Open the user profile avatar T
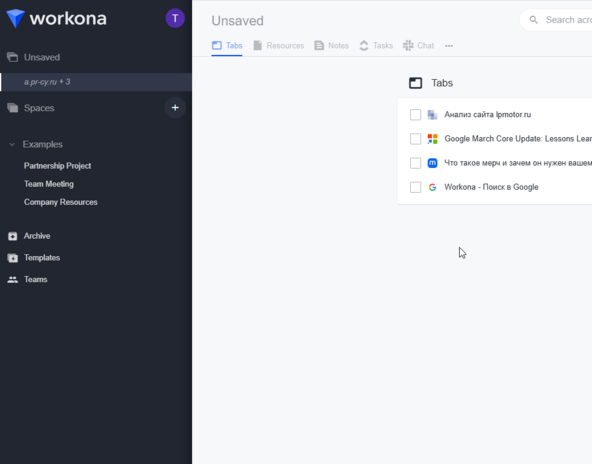Viewport: 592px width, 464px height. pos(175,18)
